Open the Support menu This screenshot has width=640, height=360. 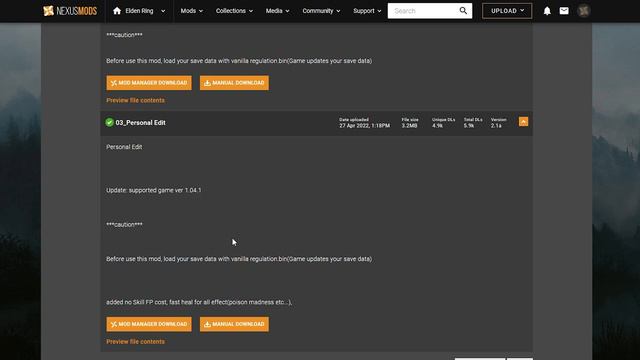(x=367, y=11)
